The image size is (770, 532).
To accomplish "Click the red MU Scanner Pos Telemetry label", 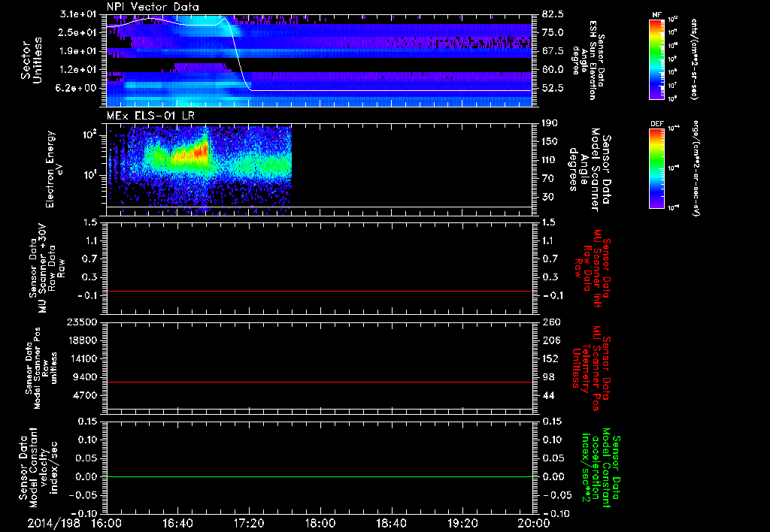I will coord(591,367).
